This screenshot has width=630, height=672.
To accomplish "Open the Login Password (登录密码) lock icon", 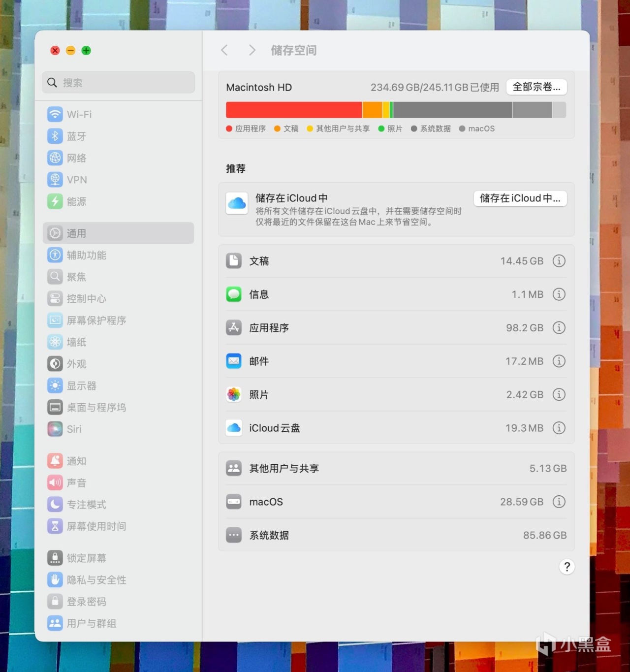I will tap(55, 601).
